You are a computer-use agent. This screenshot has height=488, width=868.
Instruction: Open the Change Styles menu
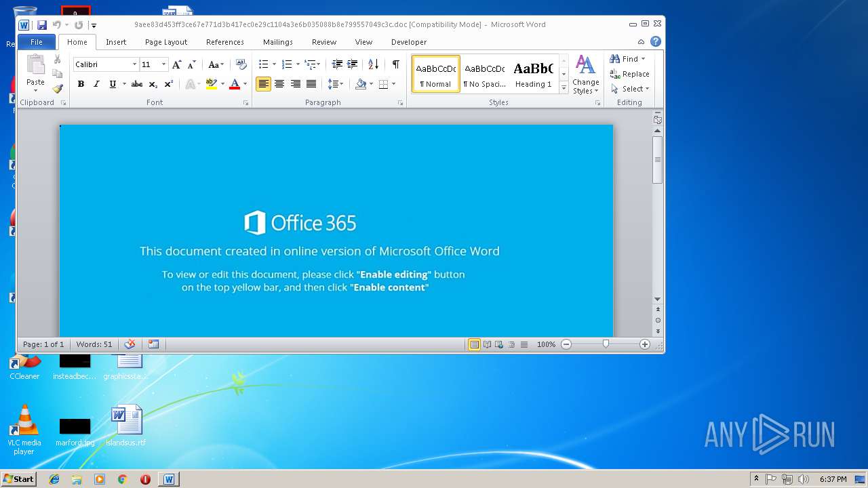[585, 75]
